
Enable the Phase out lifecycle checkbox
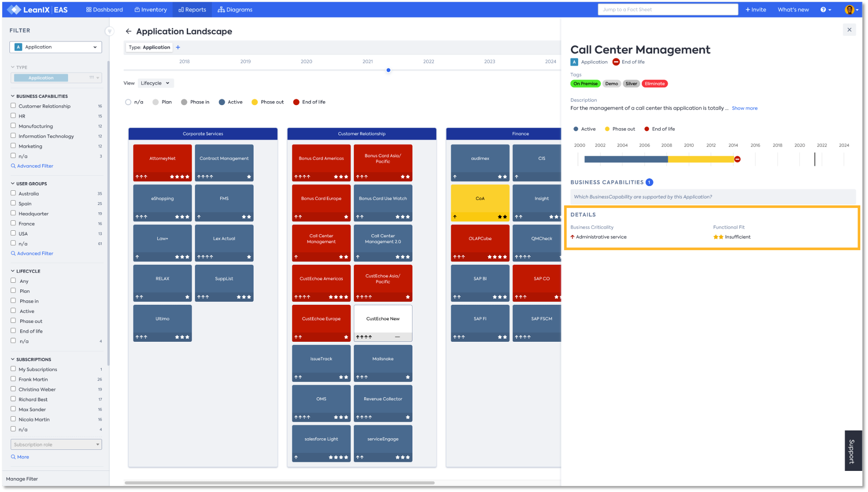click(x=13, y=321)
